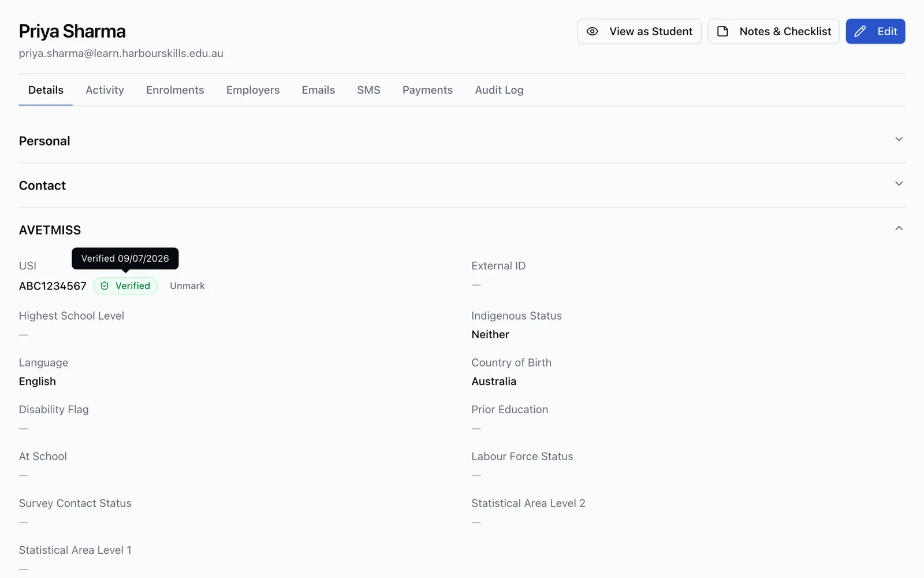Screen dimensions: 924x578
Task: Click the Statistical Area Level 2 label
Action: tap(528, 503)
